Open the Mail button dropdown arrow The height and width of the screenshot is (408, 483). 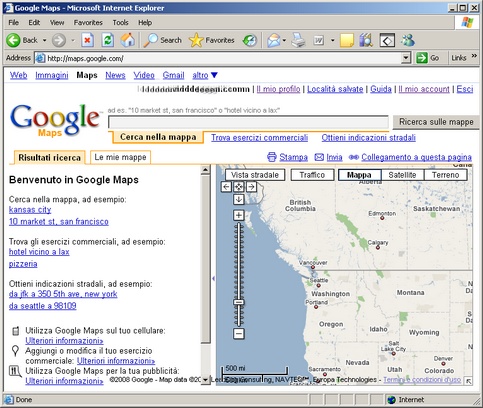(x=284, y=40)
